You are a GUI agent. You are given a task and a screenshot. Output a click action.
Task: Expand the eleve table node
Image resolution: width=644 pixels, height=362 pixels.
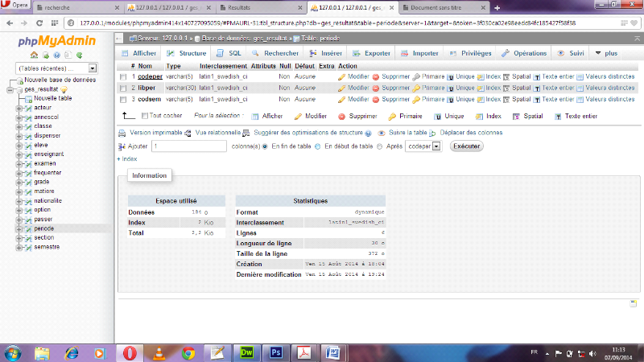click(x=19, y=146)
